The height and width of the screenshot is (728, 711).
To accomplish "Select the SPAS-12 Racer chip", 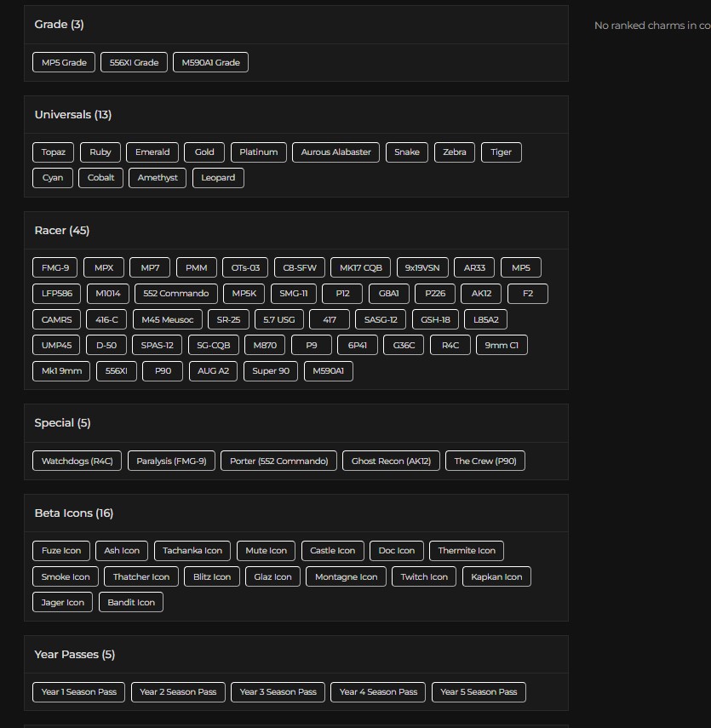I will pos(157,345).
